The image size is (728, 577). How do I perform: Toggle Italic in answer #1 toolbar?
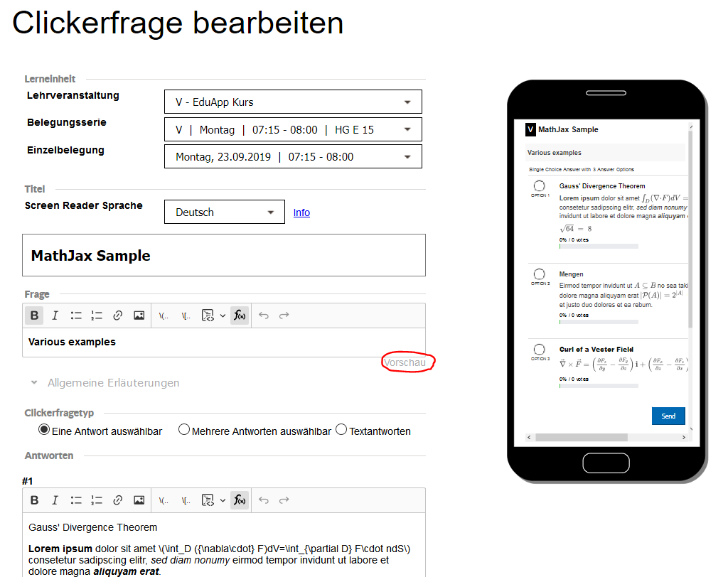pos(55,500)
